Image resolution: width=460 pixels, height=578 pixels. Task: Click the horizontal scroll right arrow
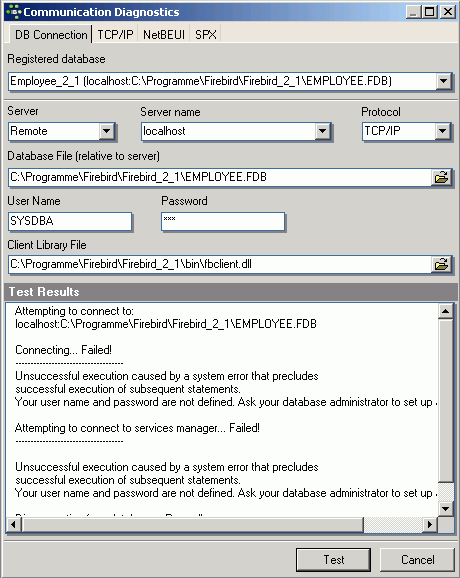430,525
